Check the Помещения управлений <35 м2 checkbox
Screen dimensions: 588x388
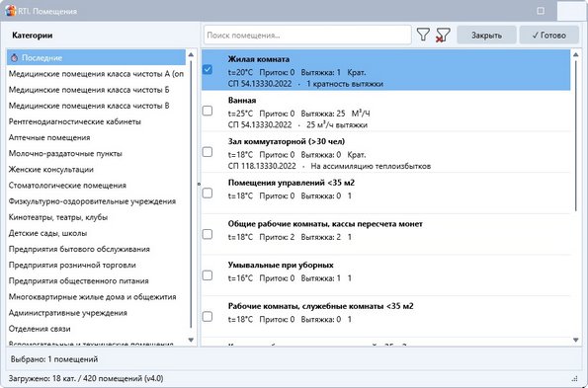pyautogui.click(x=208, y=194)
